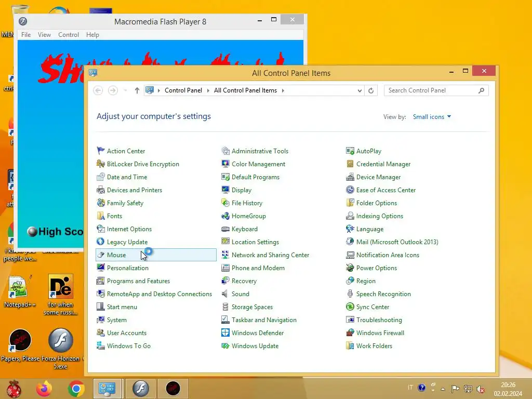This screenshot has height=399, width=532.
Task: Open the recent locations dropdown arrow
Action: [125, 90]
